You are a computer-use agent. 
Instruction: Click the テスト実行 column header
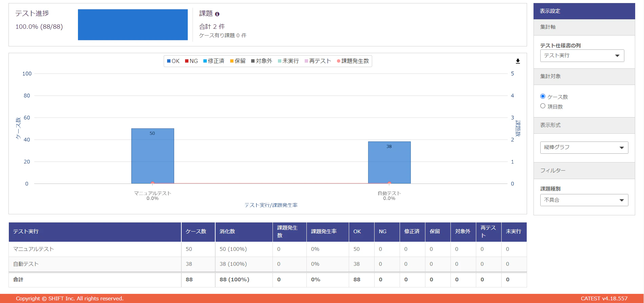[x=95, y=232]
